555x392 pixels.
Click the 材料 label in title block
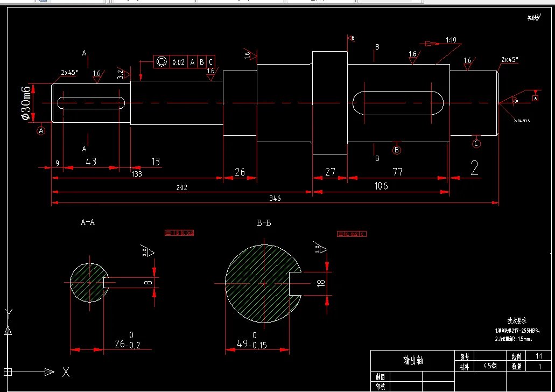(x=465, y=367)
